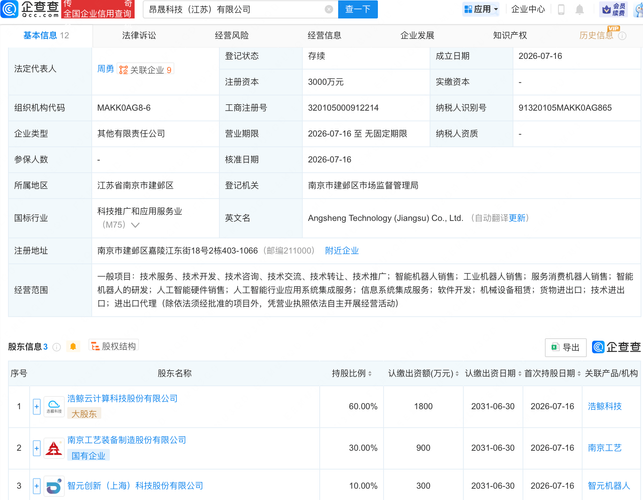The image size is (643, 500).
Task: Open 浩鲸云计算科技股份有限公司 link
Action: point(122,398)
